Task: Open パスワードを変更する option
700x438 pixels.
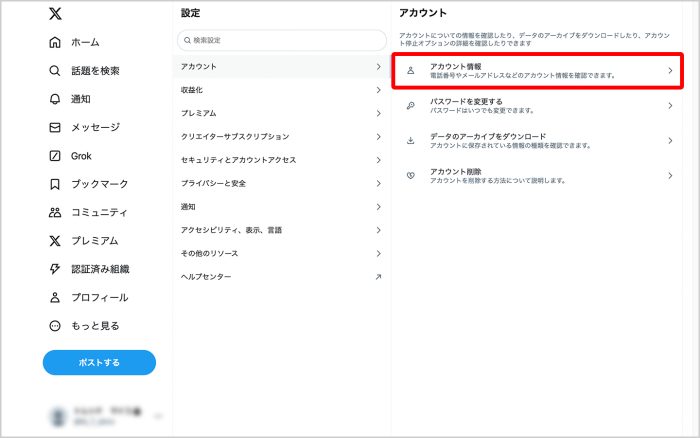Action: pyautogui.click(x=540, y=106)
